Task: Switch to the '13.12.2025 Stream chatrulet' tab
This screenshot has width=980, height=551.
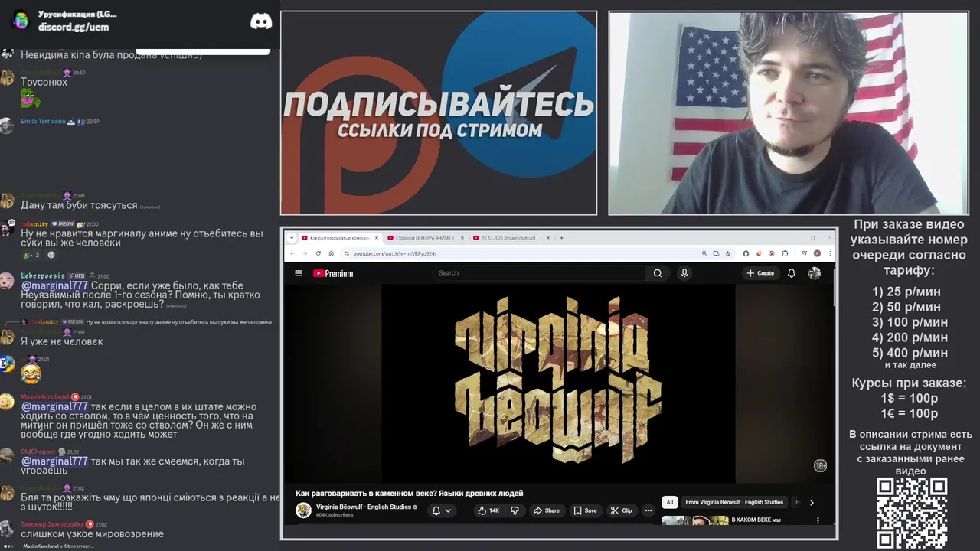Action: pos(511,238)
